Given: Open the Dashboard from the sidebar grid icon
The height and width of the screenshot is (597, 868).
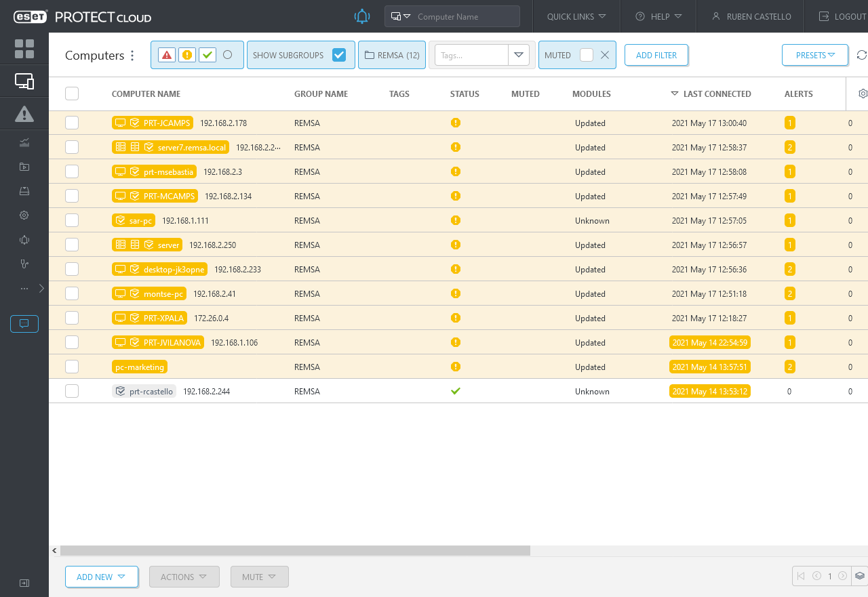Looking at the screenshot, I should [24, 49].
